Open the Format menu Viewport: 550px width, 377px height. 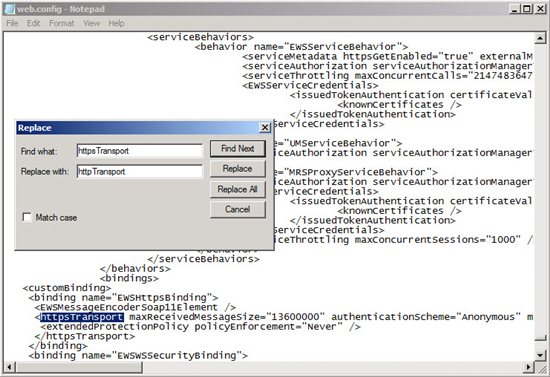pos(62,23)
